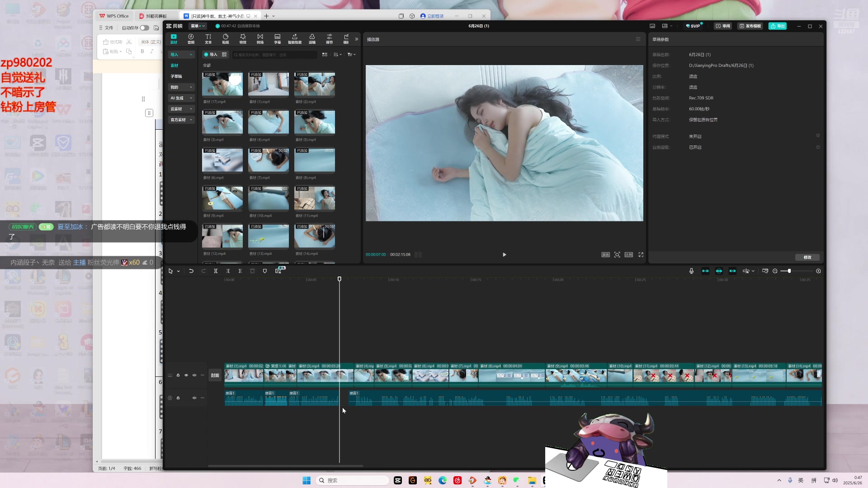Open the filter dropdown in media panel
This screenshot has height=488, width=868.
(351, 55)
